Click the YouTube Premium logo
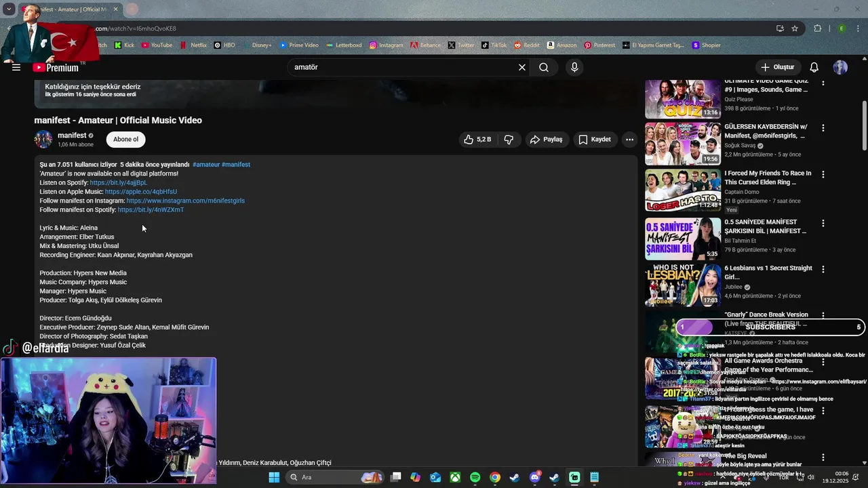Image resolution: width=868 pixels, height=488 pixels. 56,67
